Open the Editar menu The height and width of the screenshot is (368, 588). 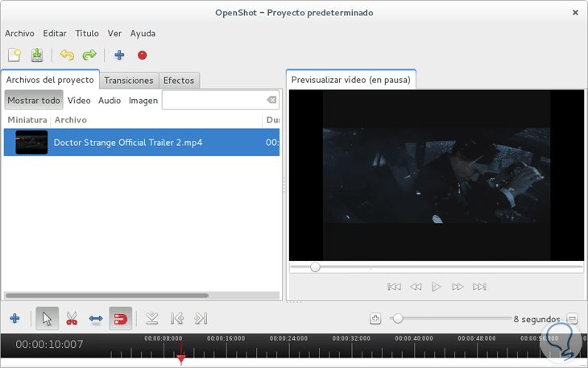(x=55, y=33)
